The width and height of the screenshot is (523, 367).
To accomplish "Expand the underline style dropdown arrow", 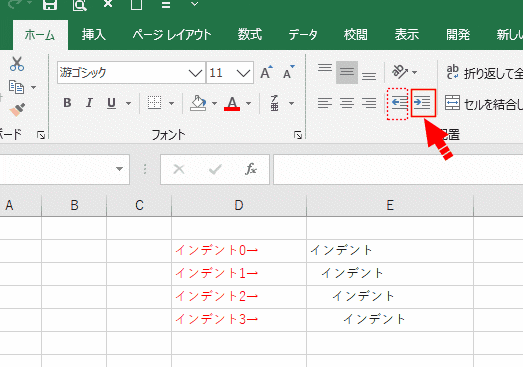I will click(x=128, y=103).
